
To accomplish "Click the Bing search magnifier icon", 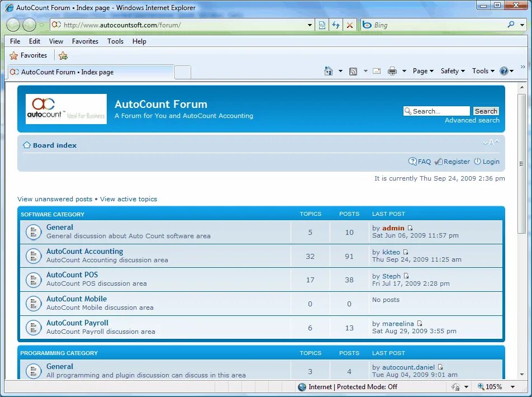I will (x=511, y=25).
